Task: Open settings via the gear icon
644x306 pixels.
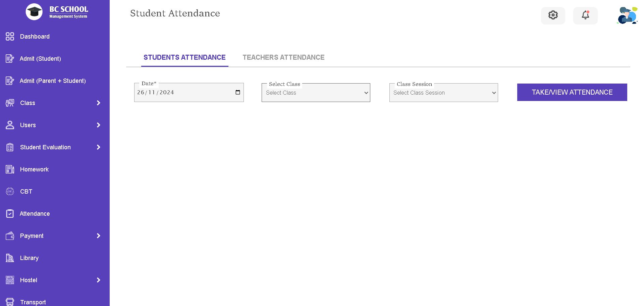Action: click(553, 15)
